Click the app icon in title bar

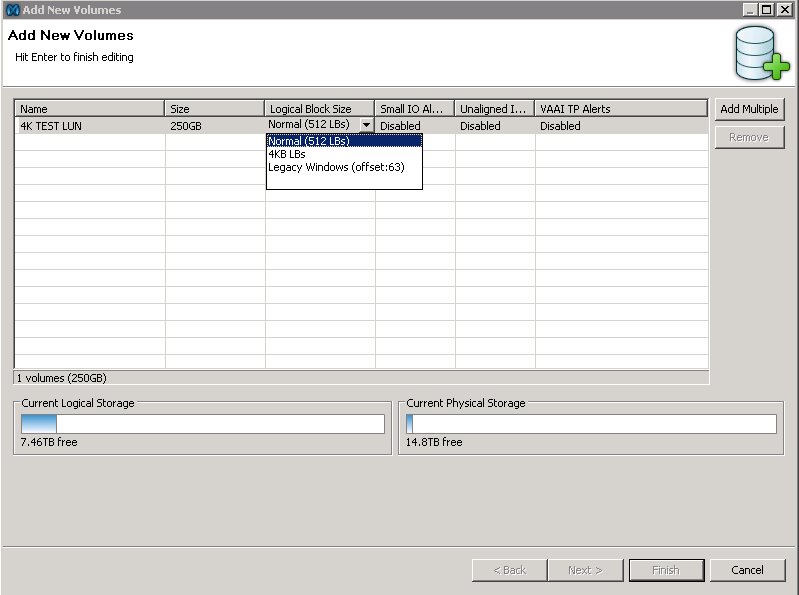12,10
